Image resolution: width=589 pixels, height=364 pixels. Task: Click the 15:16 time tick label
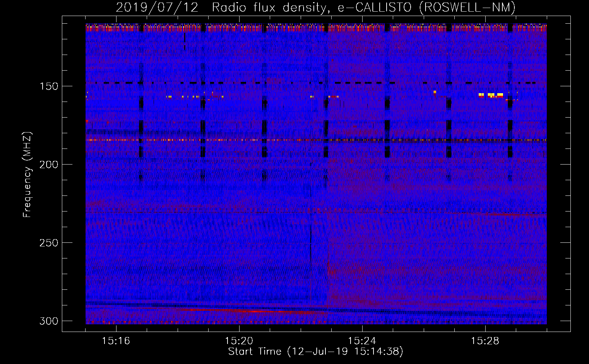click(x=116, y=341)
